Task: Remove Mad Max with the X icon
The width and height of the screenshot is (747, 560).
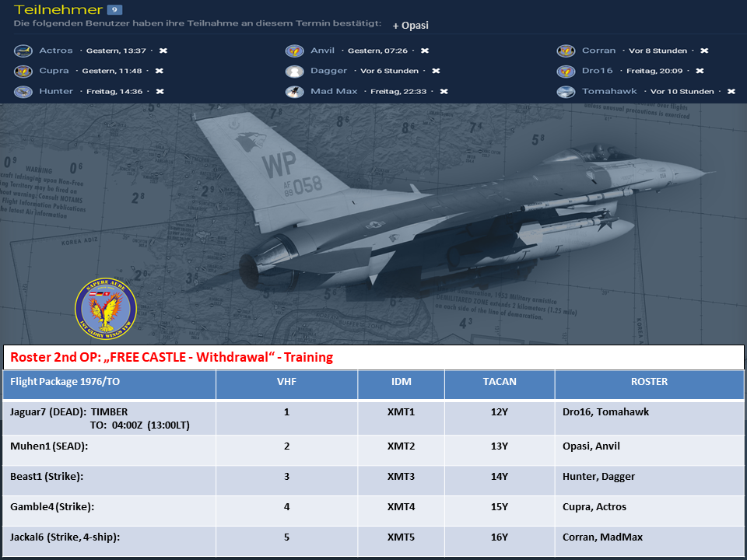Action: tap(444, 92)
